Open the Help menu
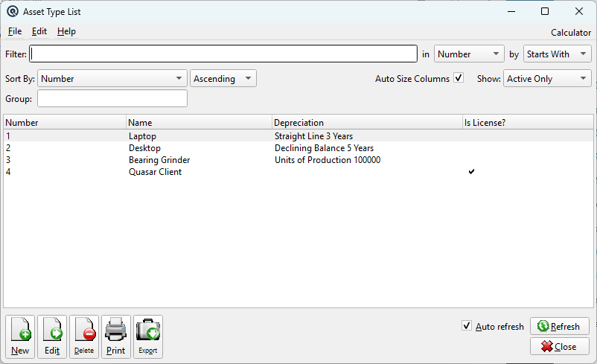This screenshot has height=364, width=597. pyautogui.click(x=67, y=31)
